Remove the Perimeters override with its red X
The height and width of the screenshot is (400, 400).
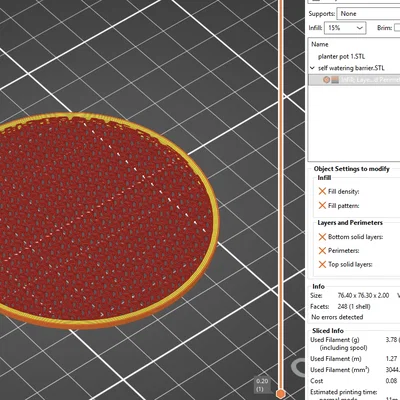click(x=322, y=251)
